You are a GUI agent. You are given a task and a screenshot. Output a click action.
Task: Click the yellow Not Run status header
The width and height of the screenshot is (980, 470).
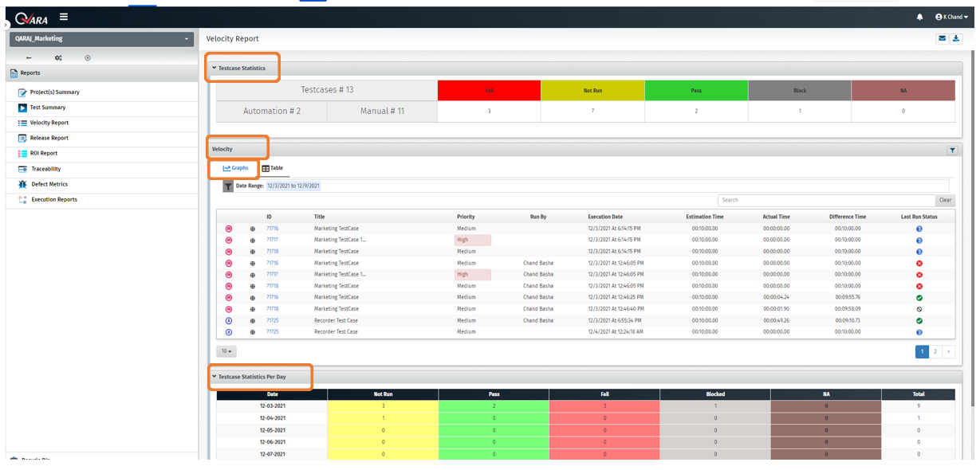click(x=592, y=90)
